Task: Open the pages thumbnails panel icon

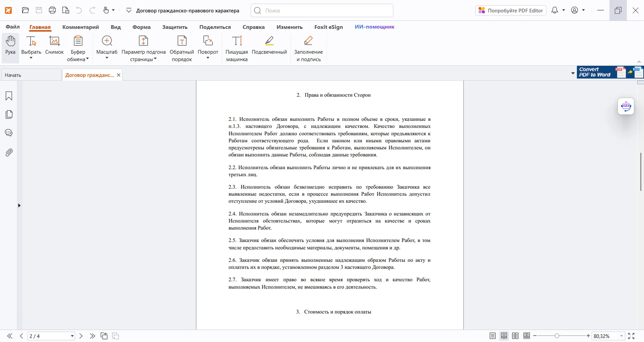Action: point(9,114)
